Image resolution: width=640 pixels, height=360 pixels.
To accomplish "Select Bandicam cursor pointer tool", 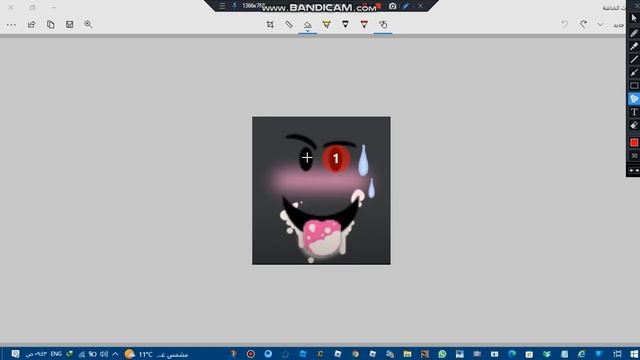I will coord(634,18).
